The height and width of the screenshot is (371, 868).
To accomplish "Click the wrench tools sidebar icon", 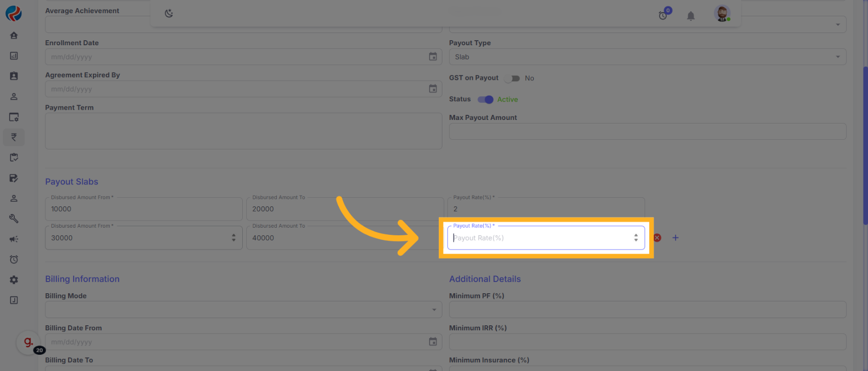I will (x=14, y=219).
